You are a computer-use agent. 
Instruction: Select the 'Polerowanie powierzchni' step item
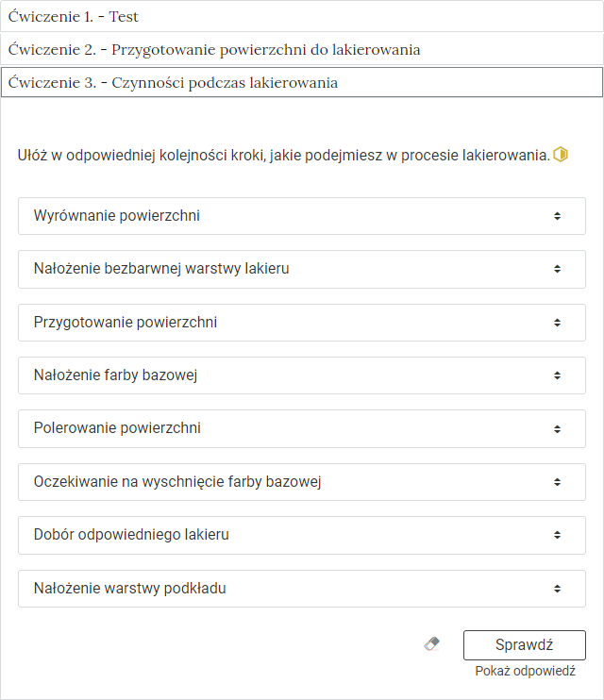pos(117,428)
